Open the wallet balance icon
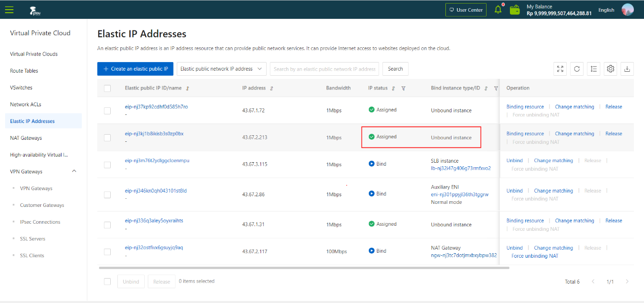The height and width of the screenshot is (303, 644). point(514,10)
